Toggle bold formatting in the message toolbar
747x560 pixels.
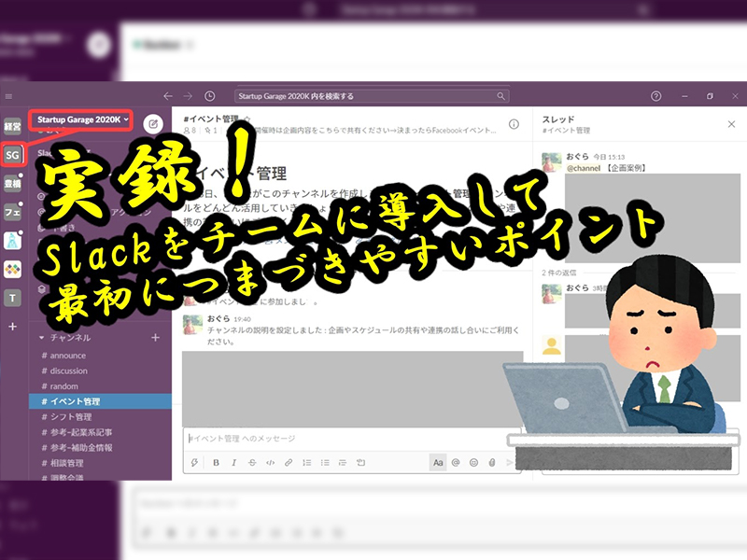pyautogui.click(x=216, y=461)
